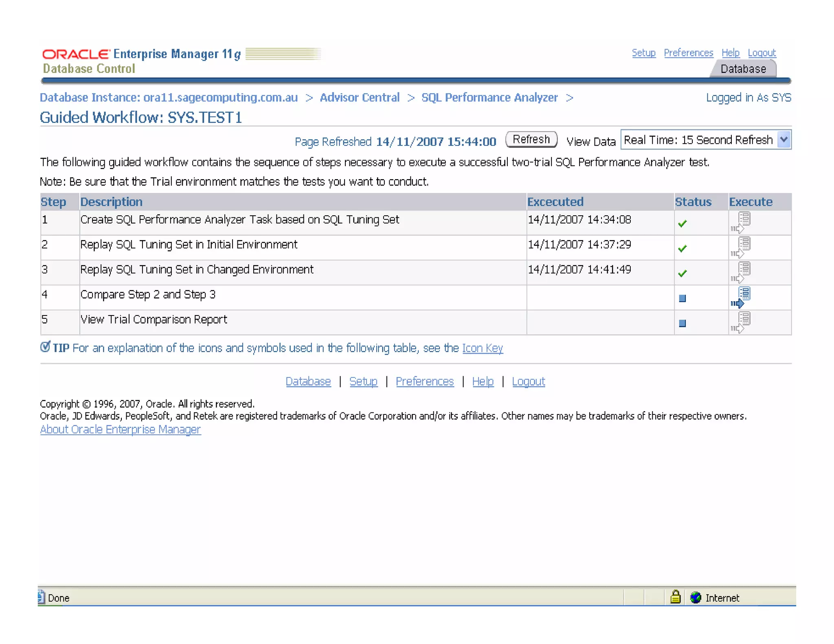Click Setup link in footer
The width and height of the screenshot is (834, 644).
point(363,381)
